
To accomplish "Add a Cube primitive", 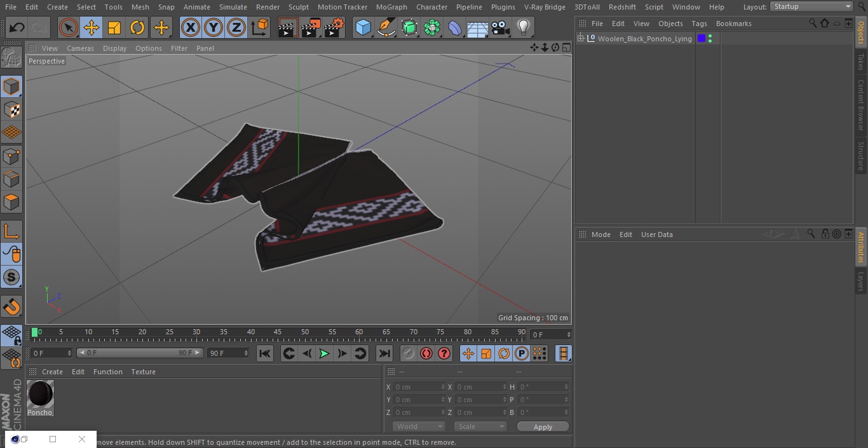I will [363, 27].
